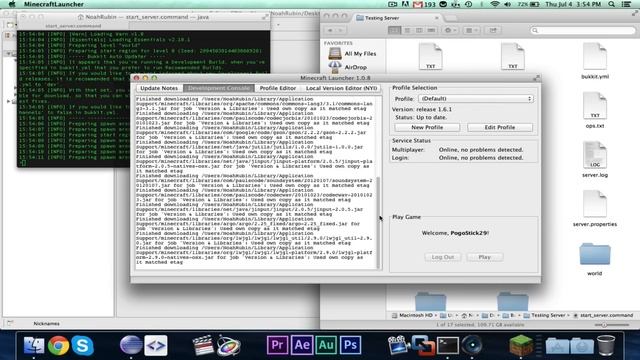Click the Time Machine icon in menu bar
This screenshot has height=360, width=640.
coord(469,4)
